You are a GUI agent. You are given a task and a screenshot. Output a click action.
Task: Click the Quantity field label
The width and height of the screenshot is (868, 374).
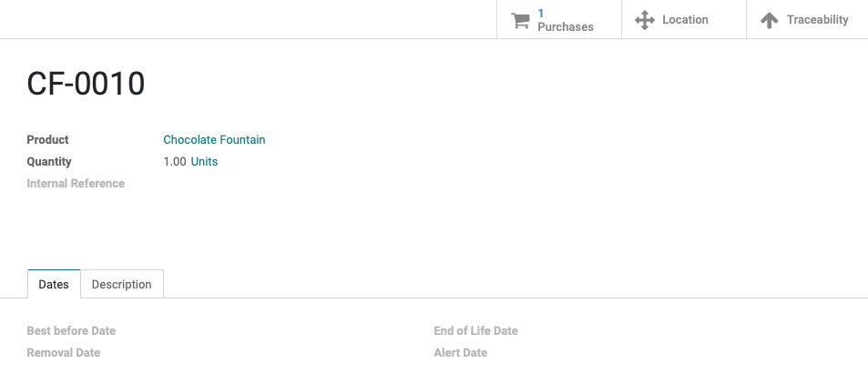tap(49, 162)
